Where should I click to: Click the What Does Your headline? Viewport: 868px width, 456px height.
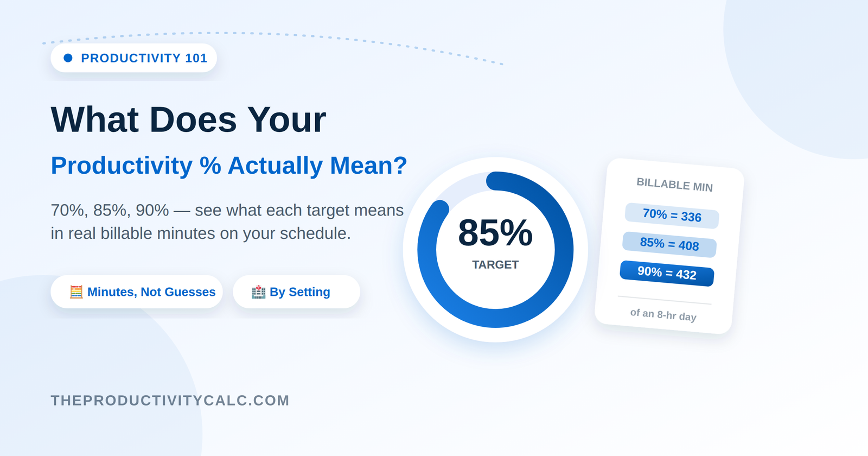point(188,120)
